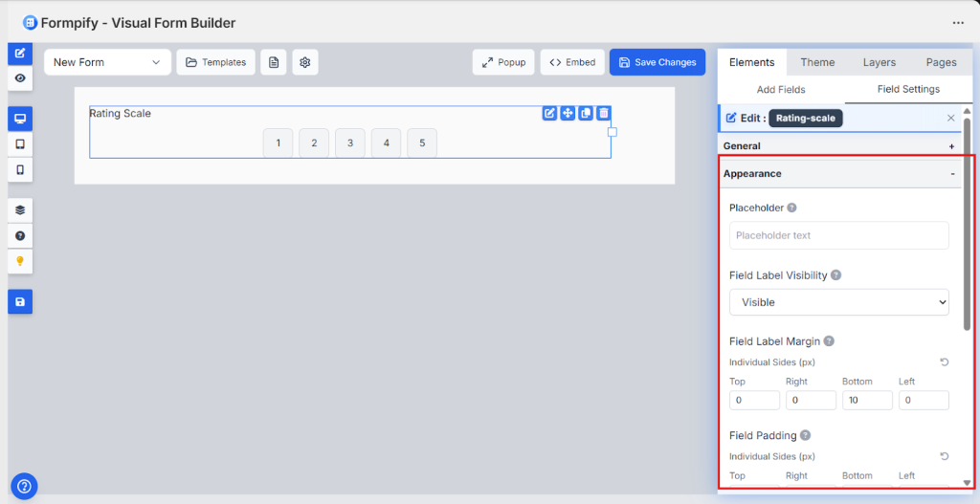Click into the Placeholder text input
This screenshot has height=504, width=980.
(x=838, y=235)
